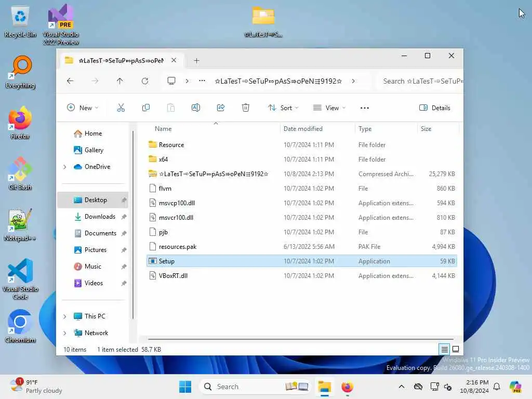Select the Chromium desktop shortcut

20,326
